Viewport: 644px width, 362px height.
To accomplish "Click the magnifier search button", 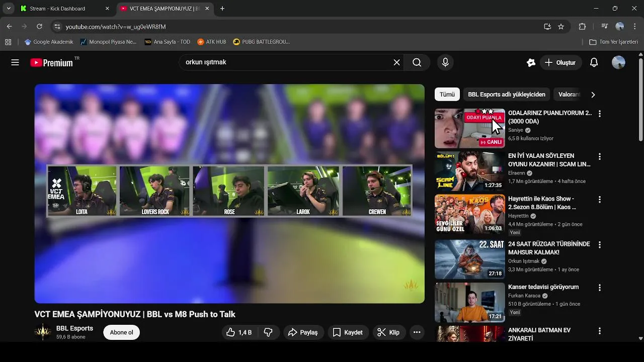I will (417, 62).
